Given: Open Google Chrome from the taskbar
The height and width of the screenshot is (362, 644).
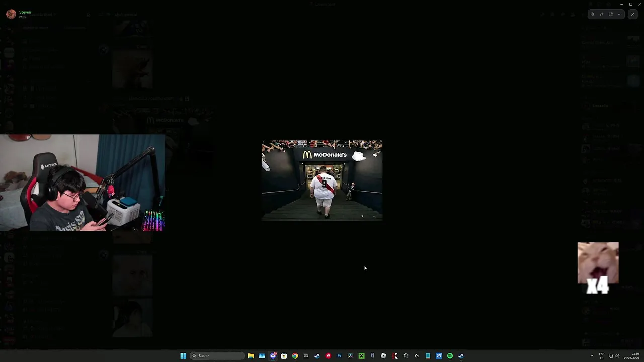Looking at the screenshot, I should click(295, 356).
